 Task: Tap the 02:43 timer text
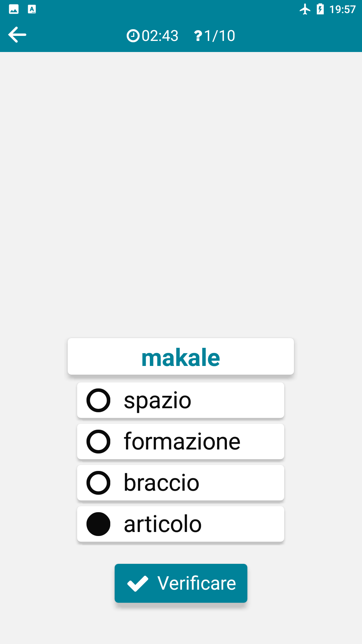[160, 36]
